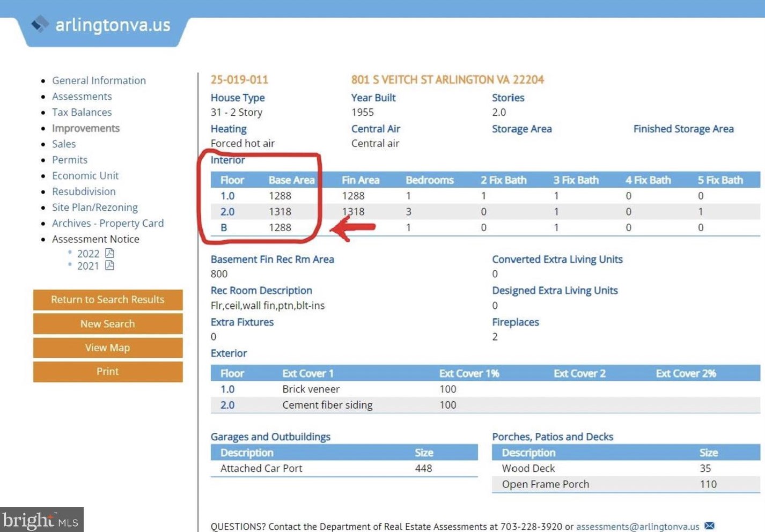The width and height of the screenshot is (765, 532).
Task: Select the Sales sidebar link
Action: pyautogui.click(x=63, y=144)
